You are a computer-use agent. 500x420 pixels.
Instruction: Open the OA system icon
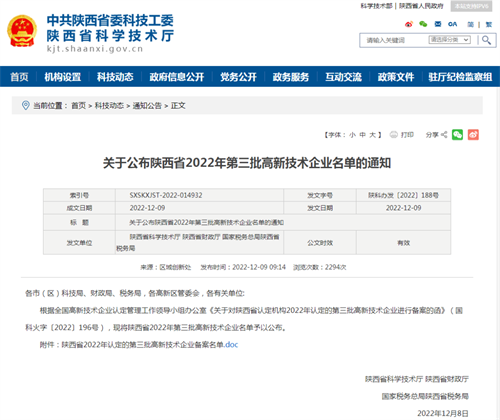coord(452,24)
